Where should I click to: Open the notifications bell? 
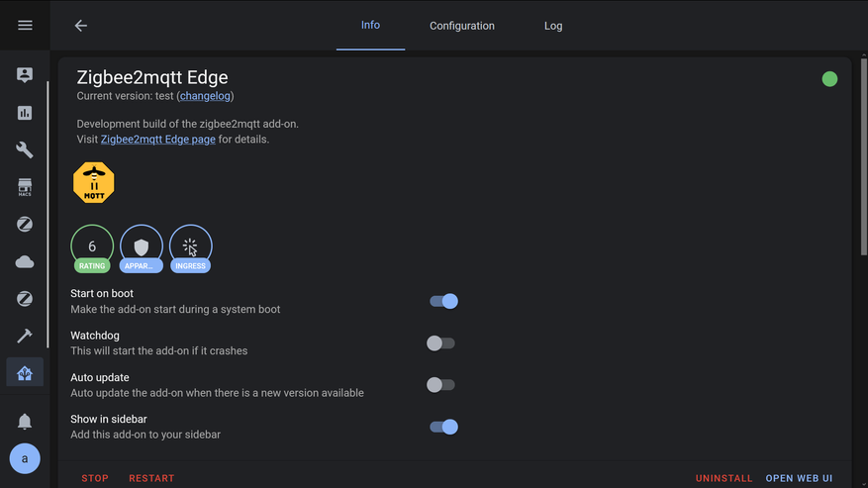click(25, 422)
